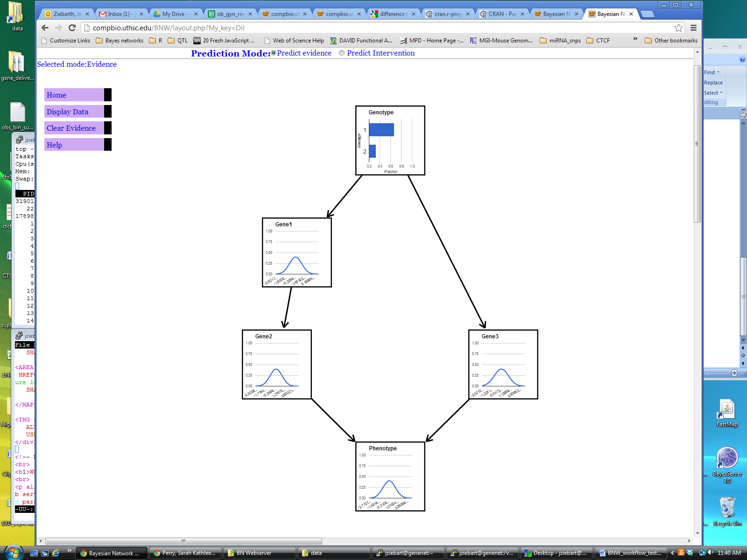This screenshot has width=747, height=560.
Task: Go back with the browser back arrow
Action: (45, 28)
